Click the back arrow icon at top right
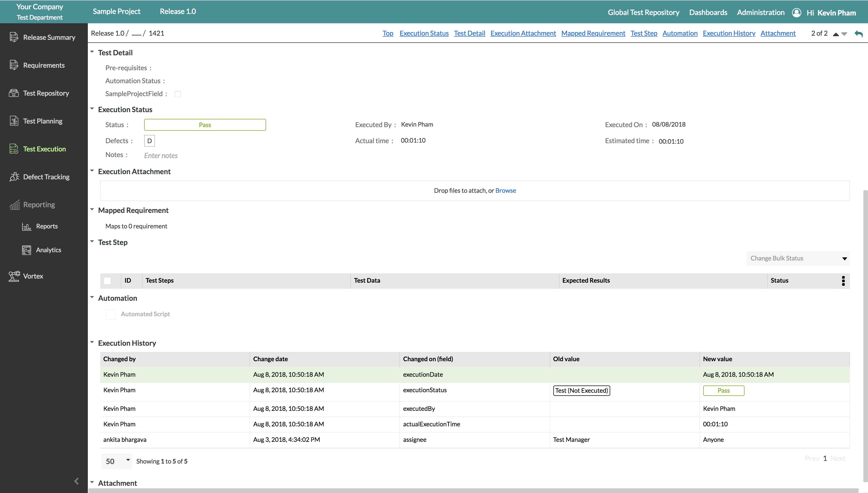Image resolution: width=868 pixels, height=493 pixels. click(858, 34)
